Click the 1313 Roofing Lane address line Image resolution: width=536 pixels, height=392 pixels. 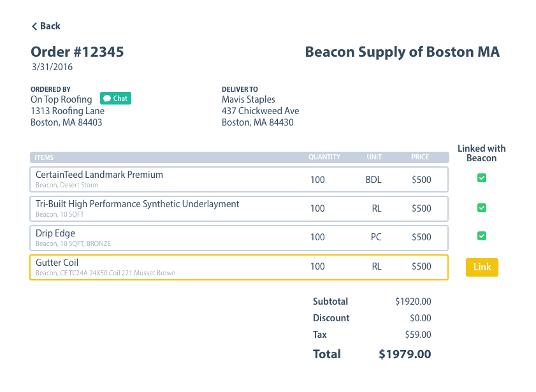point(68,111)
